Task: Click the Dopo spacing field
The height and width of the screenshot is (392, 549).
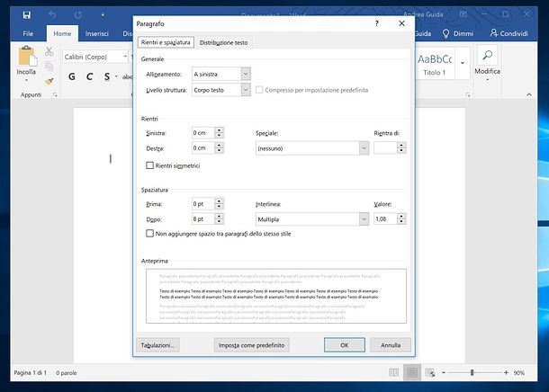Action: click(x=202, y=218)
